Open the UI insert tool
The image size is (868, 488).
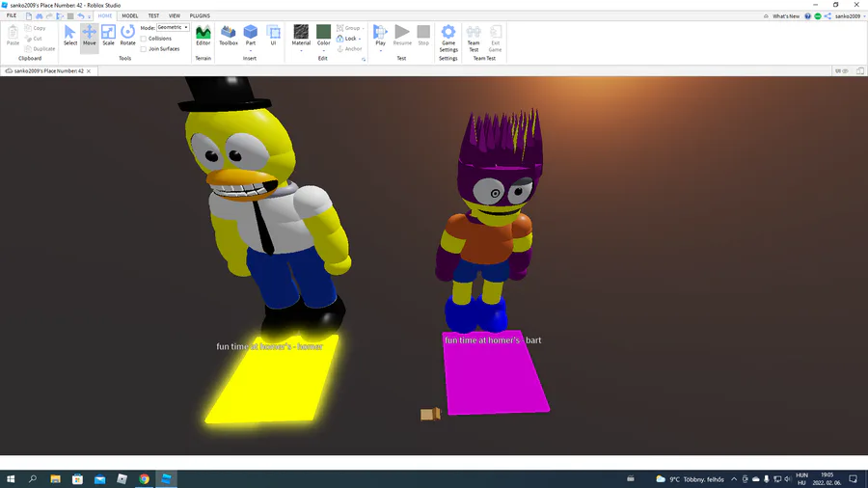tap(274, 36)
